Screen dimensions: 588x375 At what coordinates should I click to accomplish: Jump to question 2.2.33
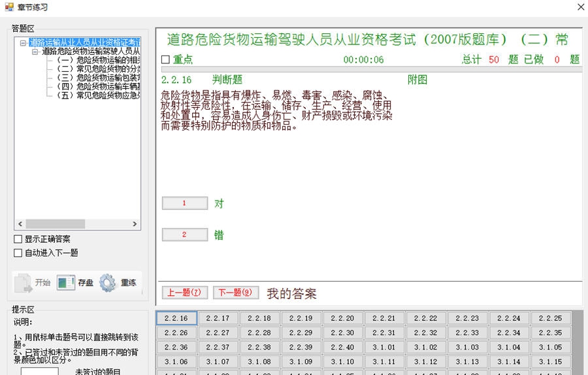tap(468, 333)
